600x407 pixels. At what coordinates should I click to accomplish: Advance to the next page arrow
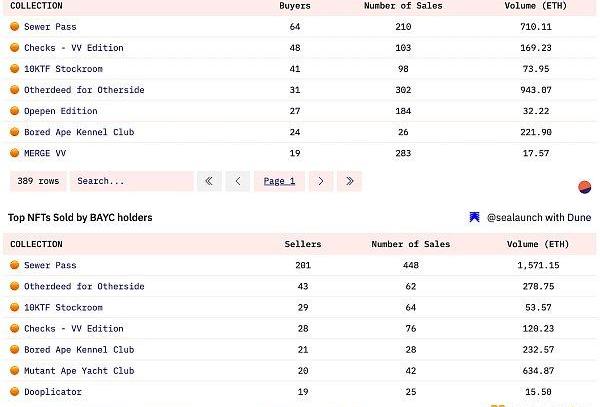[x=321, y=181]
